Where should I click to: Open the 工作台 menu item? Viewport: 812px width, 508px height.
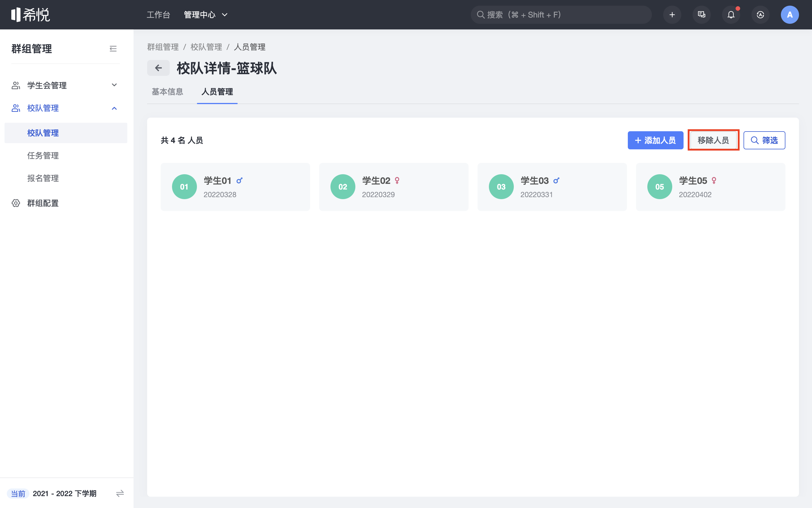point(158,15)
